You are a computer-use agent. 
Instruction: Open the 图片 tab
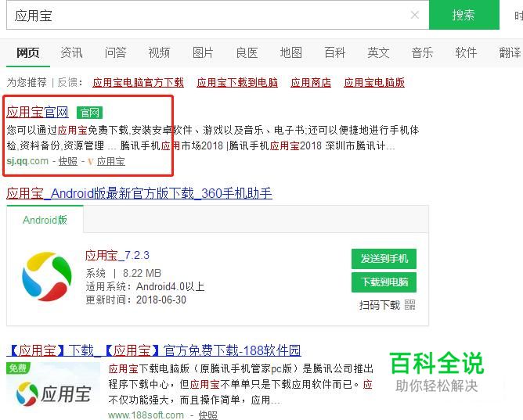[203, 52]
